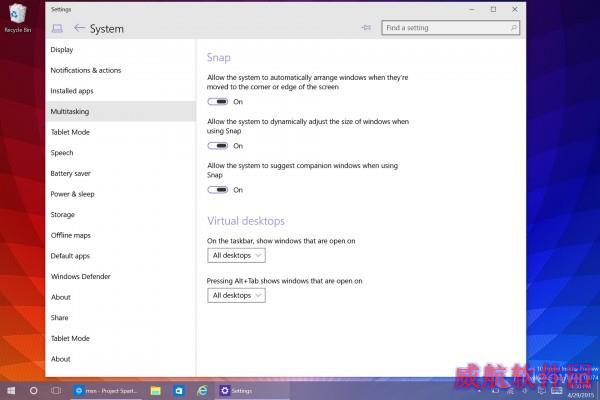Click the network icon in system tray
Screen dimensions: 600x400
[x=510, y=391]
